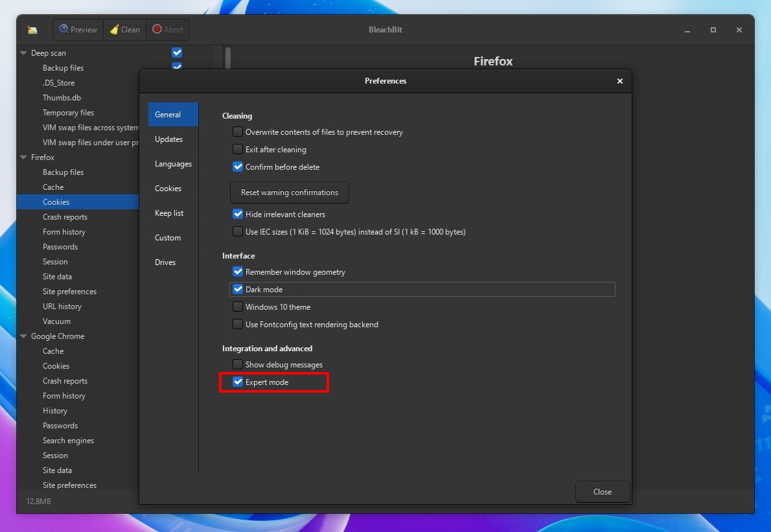Select the General preferences tab
This screenshot has height=532, width=771.
173,115
